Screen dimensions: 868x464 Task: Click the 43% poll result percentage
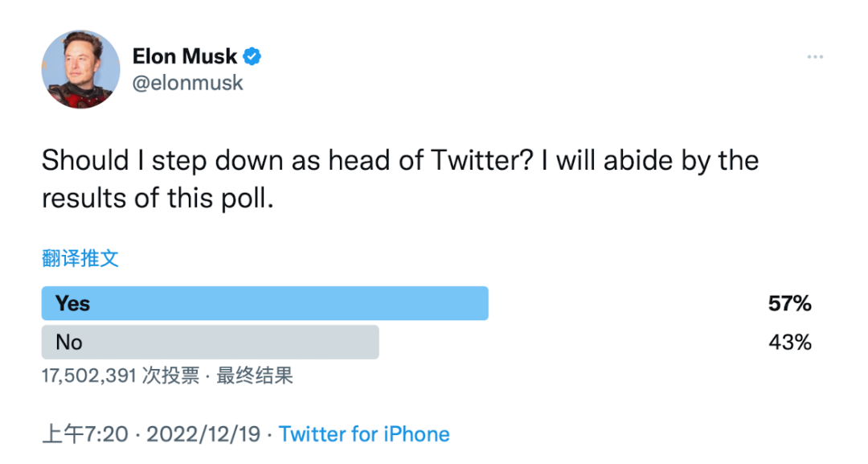click(789, 343)
